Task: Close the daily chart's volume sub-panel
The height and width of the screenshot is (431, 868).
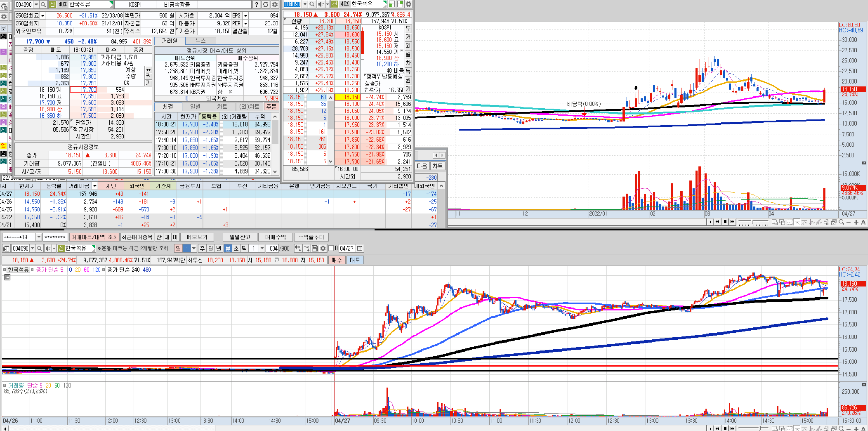Action: [x=864, y=163]
